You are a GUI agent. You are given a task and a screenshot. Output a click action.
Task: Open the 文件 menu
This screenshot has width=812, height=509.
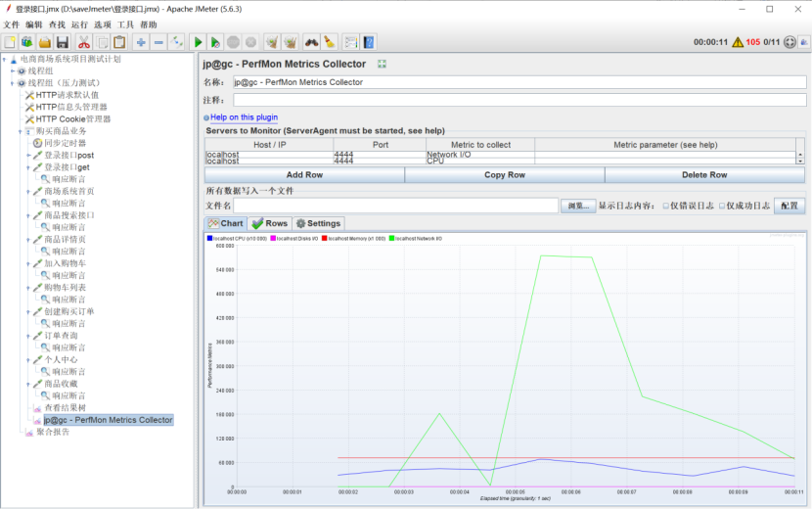click(x=11, y=24)
